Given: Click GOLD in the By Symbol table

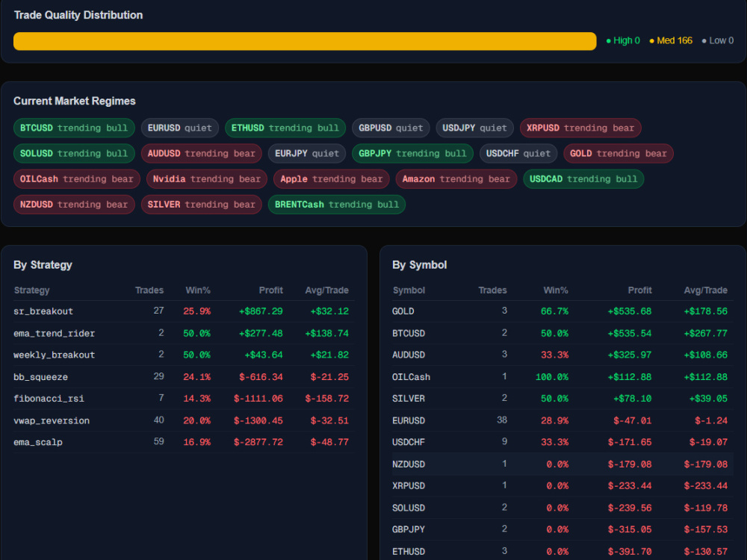Looking at the screenshot, I should 403,311.
